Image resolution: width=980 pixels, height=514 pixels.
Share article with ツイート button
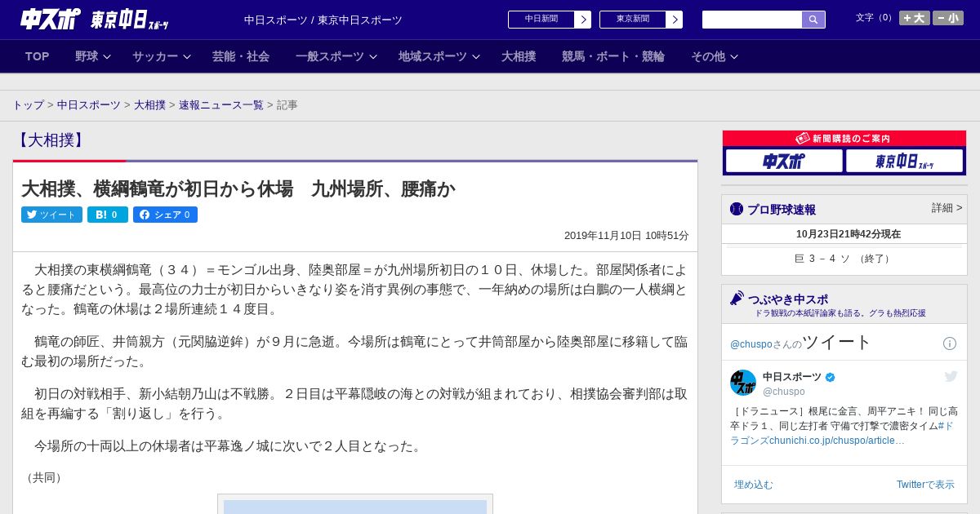pyautogui.click(x=51, y=215)
